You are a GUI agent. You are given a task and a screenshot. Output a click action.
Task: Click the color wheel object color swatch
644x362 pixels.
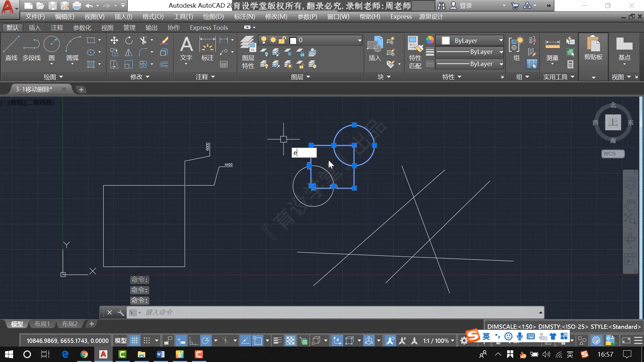[x=430, y=40]
